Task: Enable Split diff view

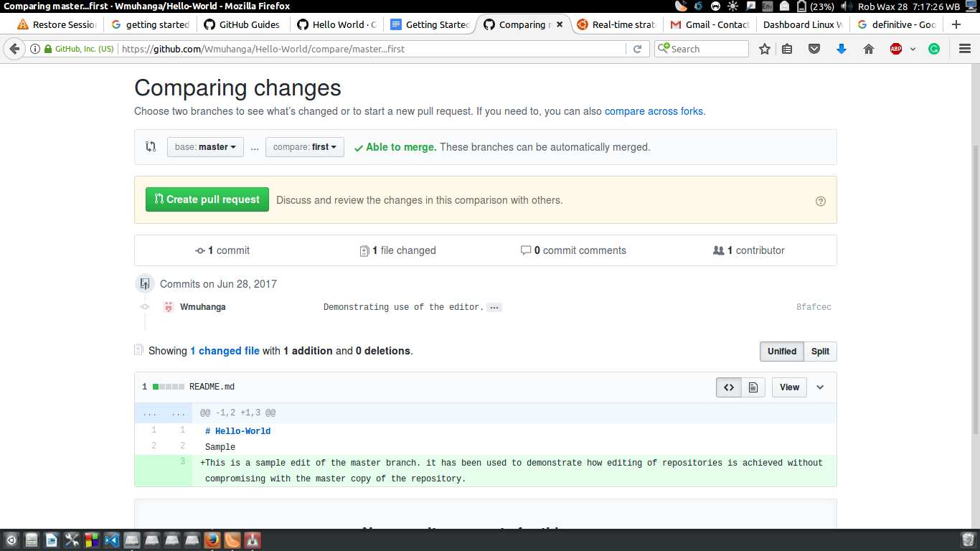Action: 820,352
